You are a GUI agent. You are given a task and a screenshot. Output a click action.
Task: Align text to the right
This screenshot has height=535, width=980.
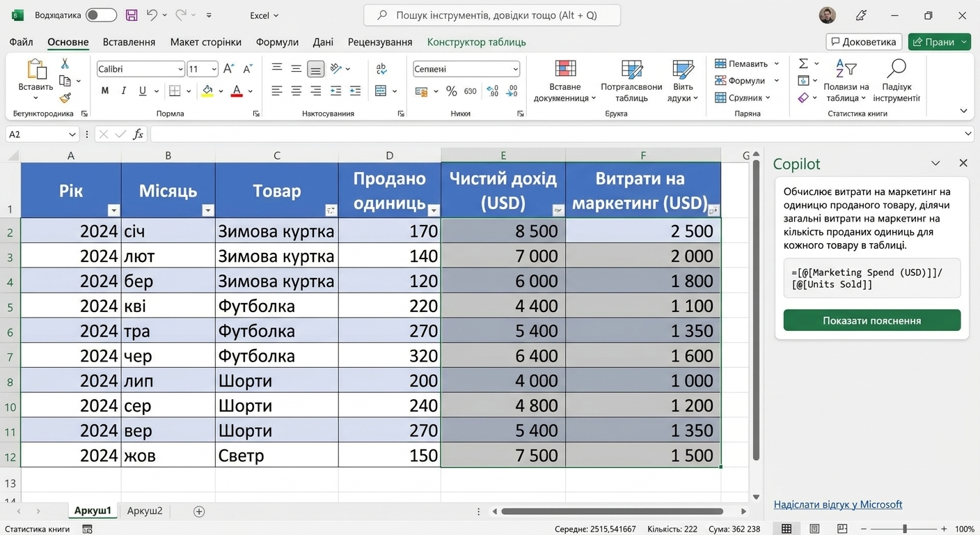[x=316, y=91]
